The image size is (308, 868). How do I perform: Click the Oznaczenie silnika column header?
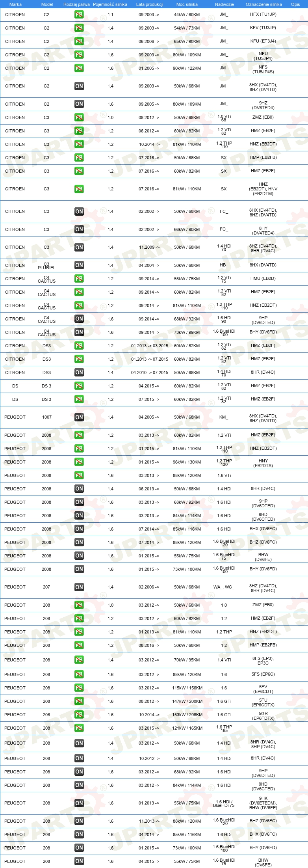(264, 4)
